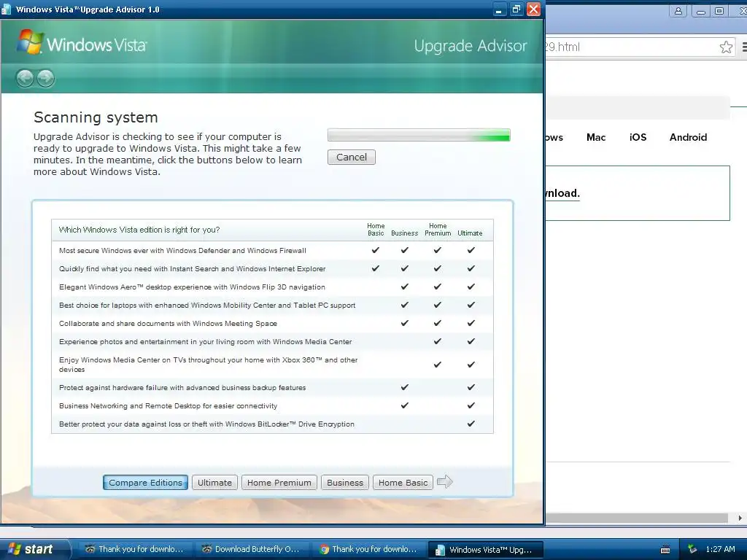Click the browser scrollbar right arrow
747x560 pixels.
click(x=740, y=518)
